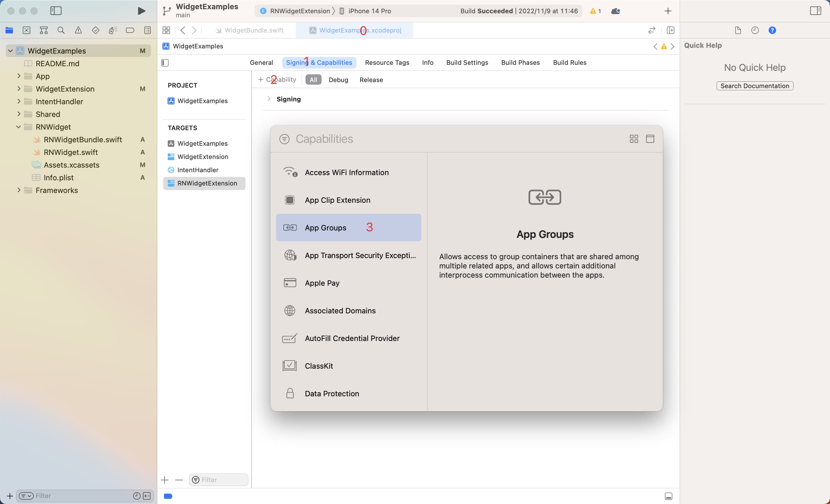
Task: Expand the WidgetExtension folder
Action: click(18, 89)
